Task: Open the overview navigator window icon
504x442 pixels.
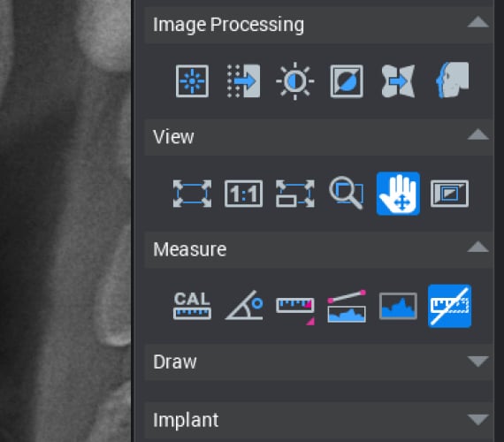Action: pyautogui.click(x=449, y=194)
